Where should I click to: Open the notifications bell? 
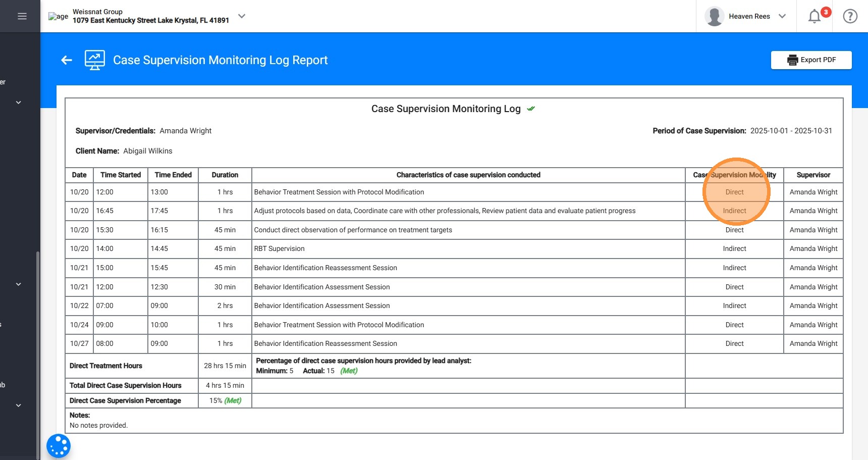(815, 16)
